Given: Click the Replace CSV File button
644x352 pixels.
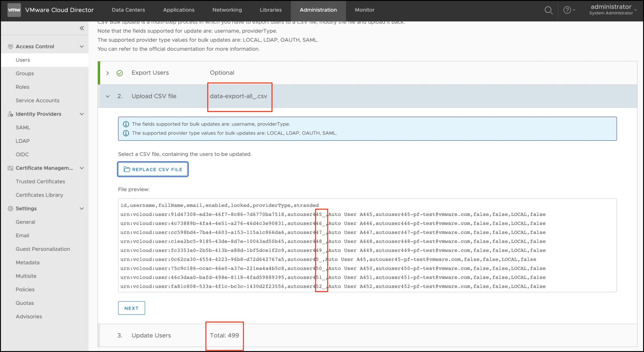Looking at the screenshot, I should coord(153,169).
